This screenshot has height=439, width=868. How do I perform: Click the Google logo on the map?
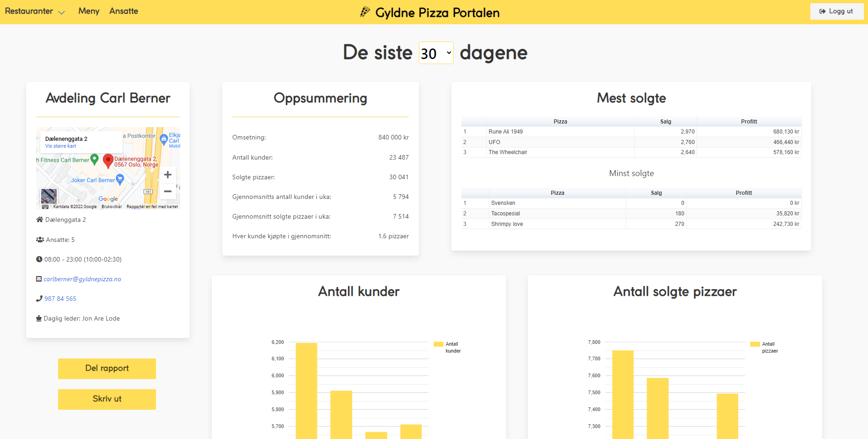pyautogui.click(x=108, y=199)
